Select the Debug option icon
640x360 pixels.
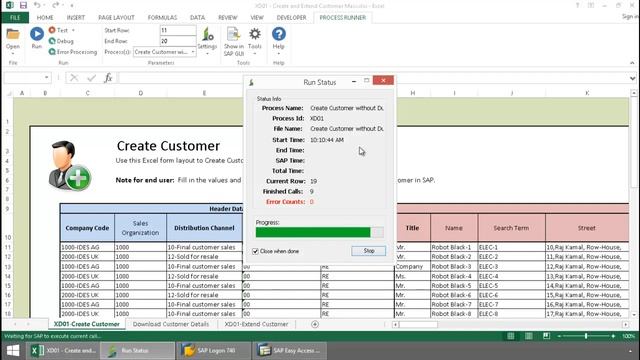[52, 41]
